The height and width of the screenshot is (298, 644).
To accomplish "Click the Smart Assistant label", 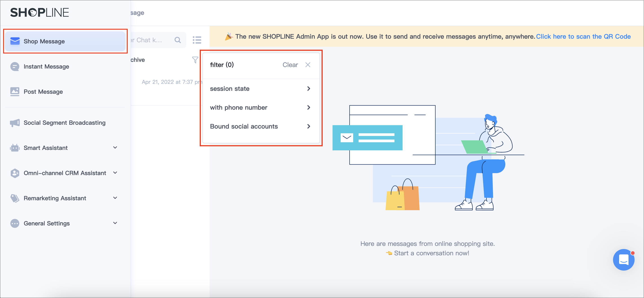I will tap(46, 148).
